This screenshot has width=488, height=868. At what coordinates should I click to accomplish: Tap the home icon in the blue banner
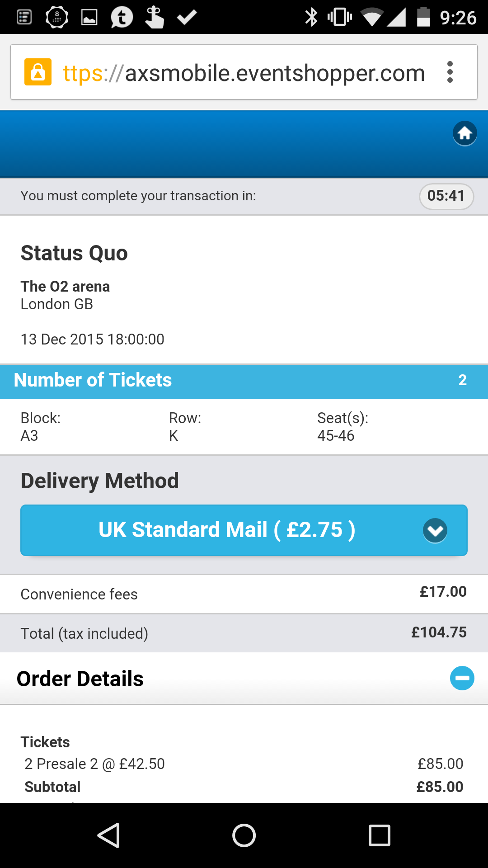[465, 133]
